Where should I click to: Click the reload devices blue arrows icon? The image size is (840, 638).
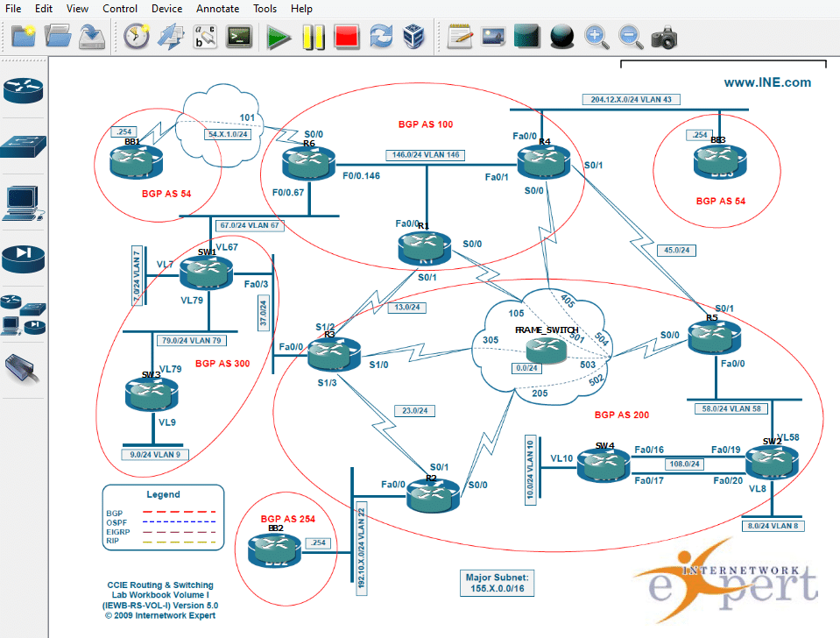tap(381, 37)
